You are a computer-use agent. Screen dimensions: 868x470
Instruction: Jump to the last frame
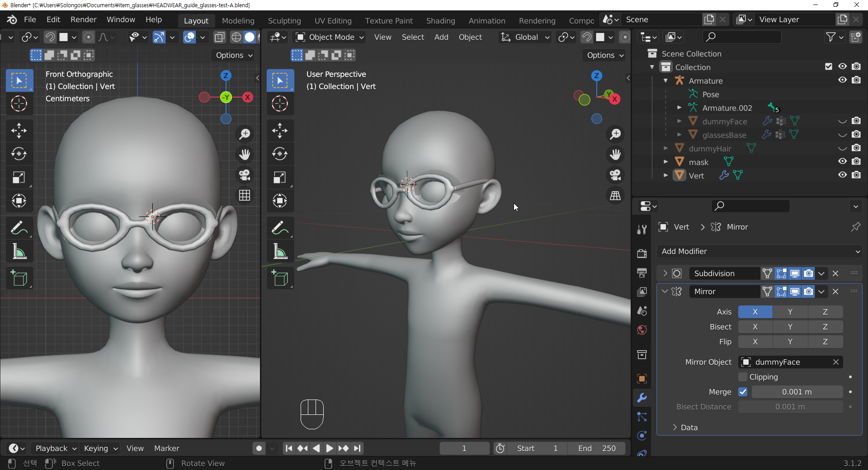[x=357, y=448]
